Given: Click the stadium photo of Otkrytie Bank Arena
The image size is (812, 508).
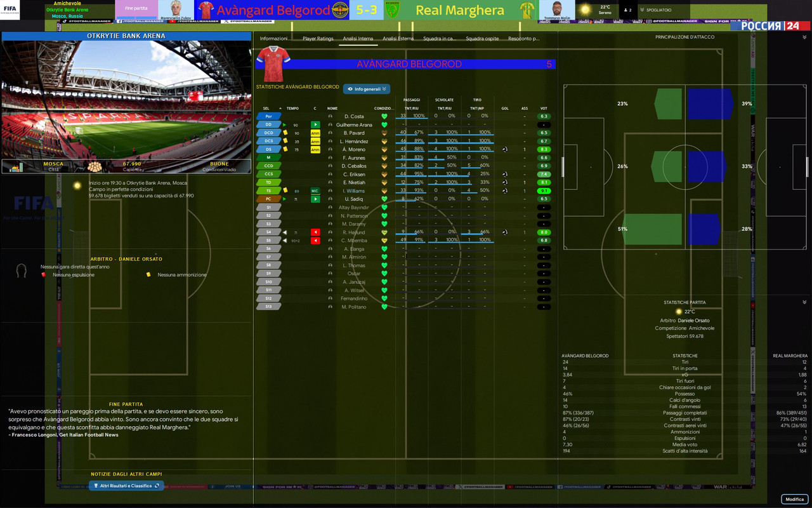Looking at the screenshot, I should click(x=127, y=101).
